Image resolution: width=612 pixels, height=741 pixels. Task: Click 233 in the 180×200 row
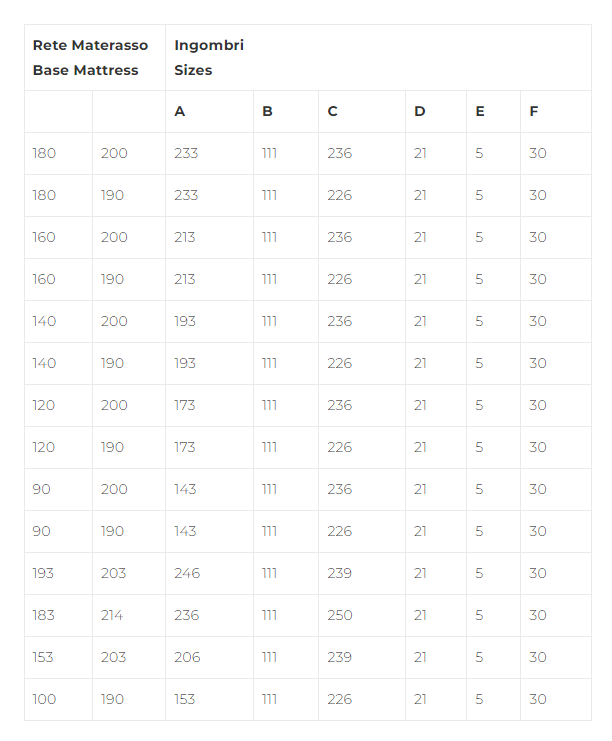186,153
